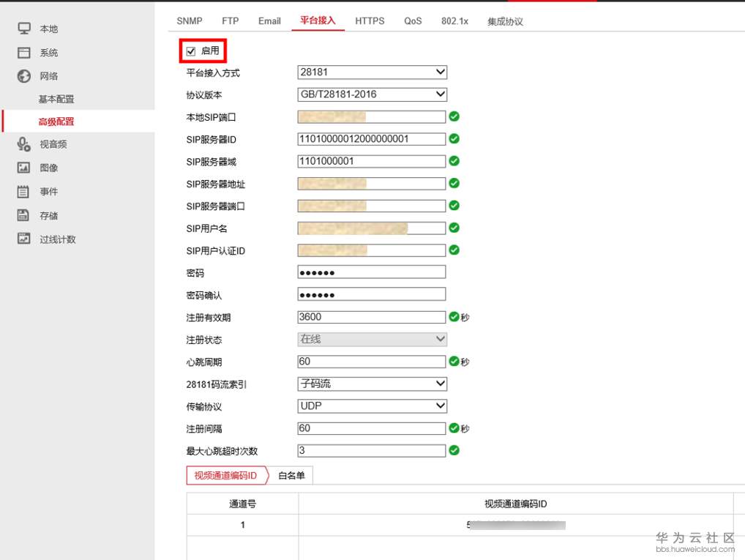Viewport: 745px width, 560px height.
Task: Click the 存储 (Storage) disk icon
Action: 23,215
